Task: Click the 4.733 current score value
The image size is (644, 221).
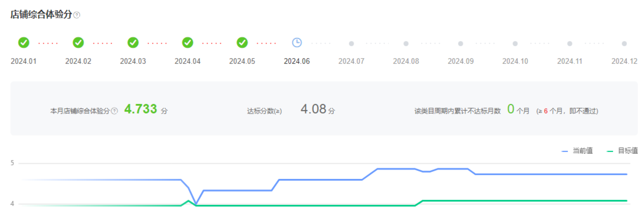Action: (140, 109)
